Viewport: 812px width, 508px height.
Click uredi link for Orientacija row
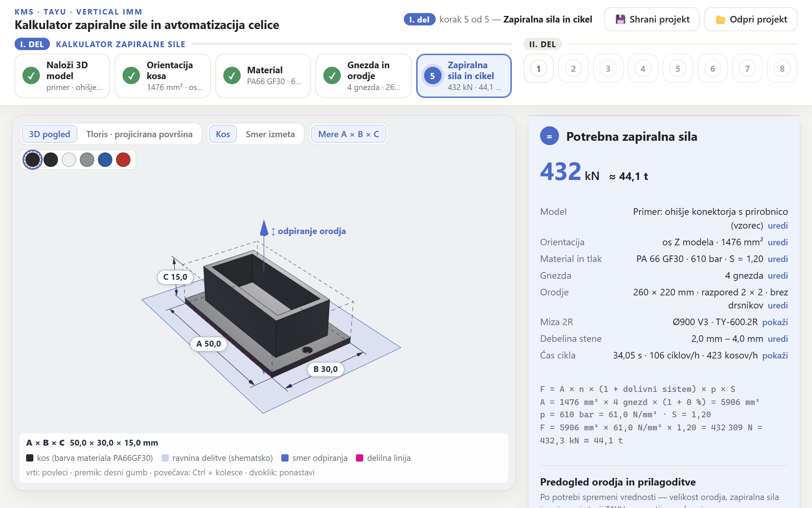click(x=778, y=242)
